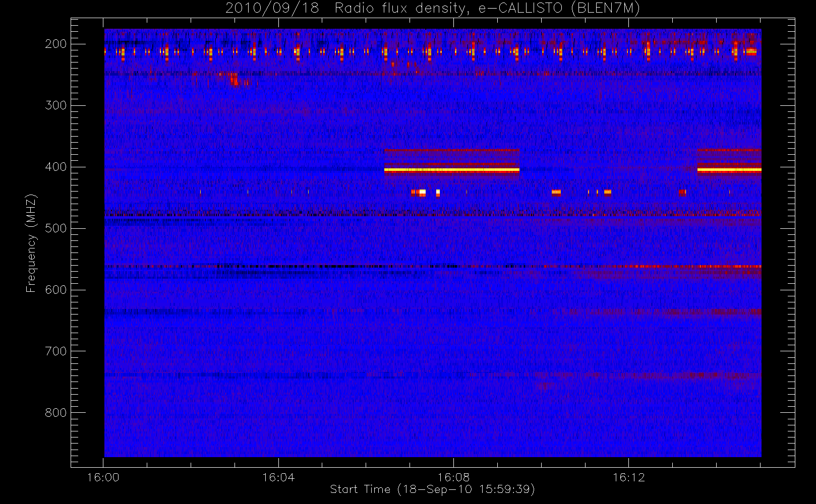Click the 16:12 time tick label
The image size is (816, 504).
(x=629, y=477)
